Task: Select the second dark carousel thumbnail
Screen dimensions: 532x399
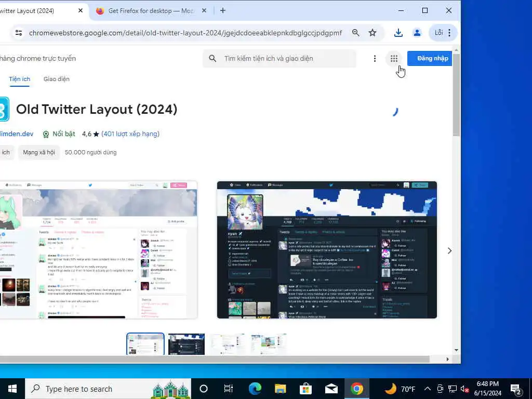Action: point(187,344)
